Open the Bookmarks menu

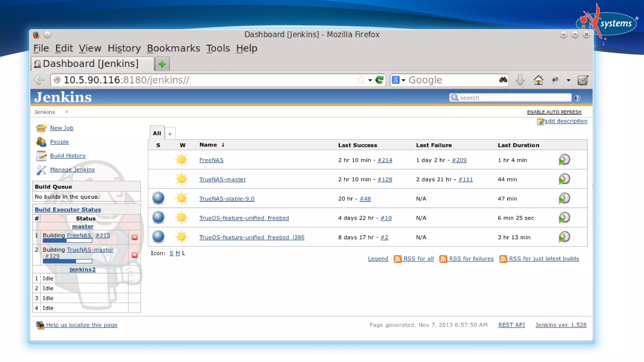click(x=173, y=48)
